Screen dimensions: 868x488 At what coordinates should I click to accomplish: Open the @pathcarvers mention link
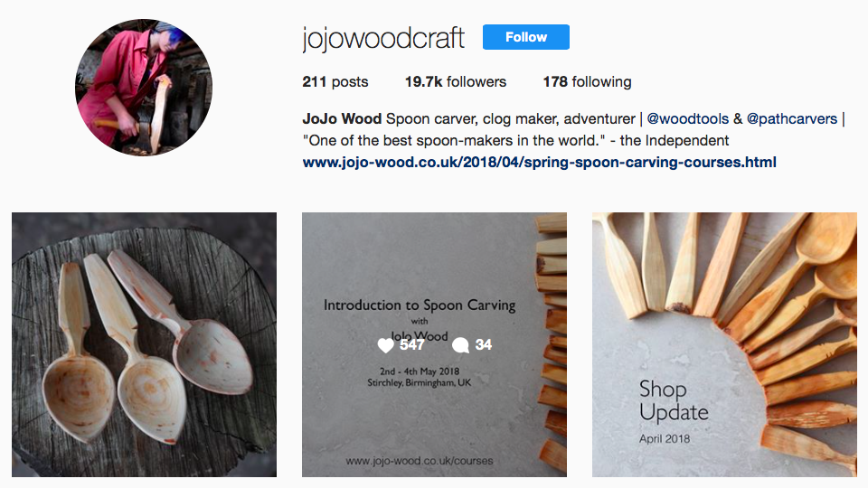coord(792,119)
